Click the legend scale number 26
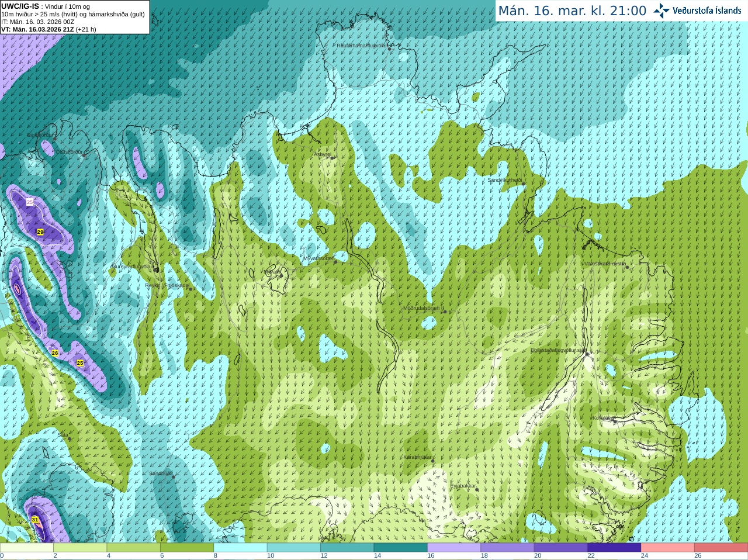The height and width of the screenshot is (560, 748). (x=698, y=556)
